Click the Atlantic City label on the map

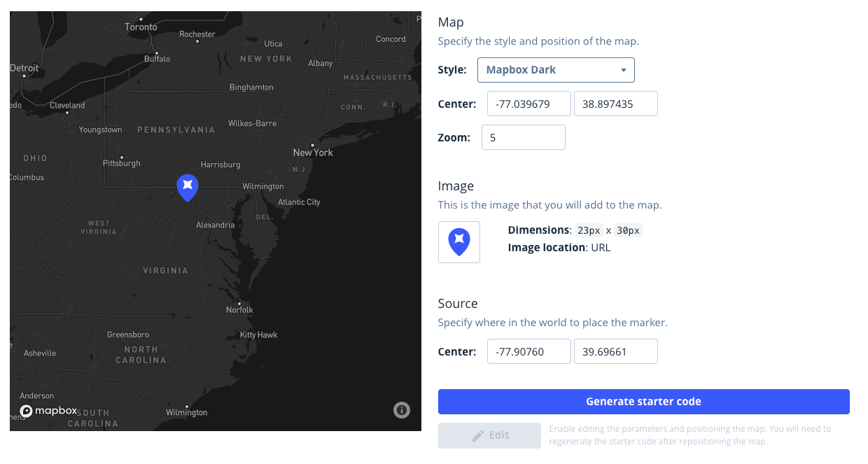(298, 202)
